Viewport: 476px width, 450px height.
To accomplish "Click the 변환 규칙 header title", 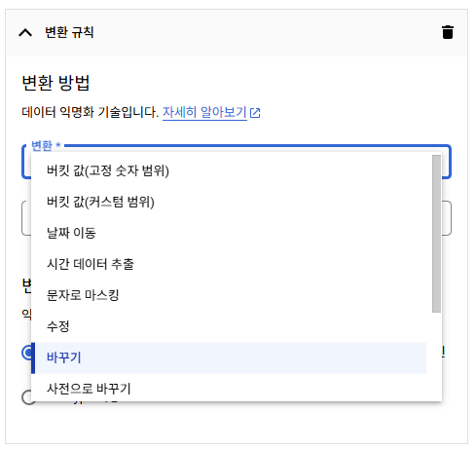I will (x=69, y=32).
